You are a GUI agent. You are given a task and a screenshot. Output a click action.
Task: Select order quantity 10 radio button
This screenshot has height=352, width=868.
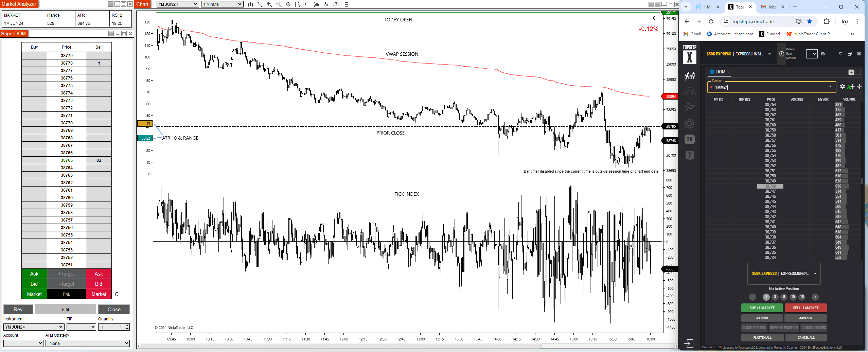[793, 297]
